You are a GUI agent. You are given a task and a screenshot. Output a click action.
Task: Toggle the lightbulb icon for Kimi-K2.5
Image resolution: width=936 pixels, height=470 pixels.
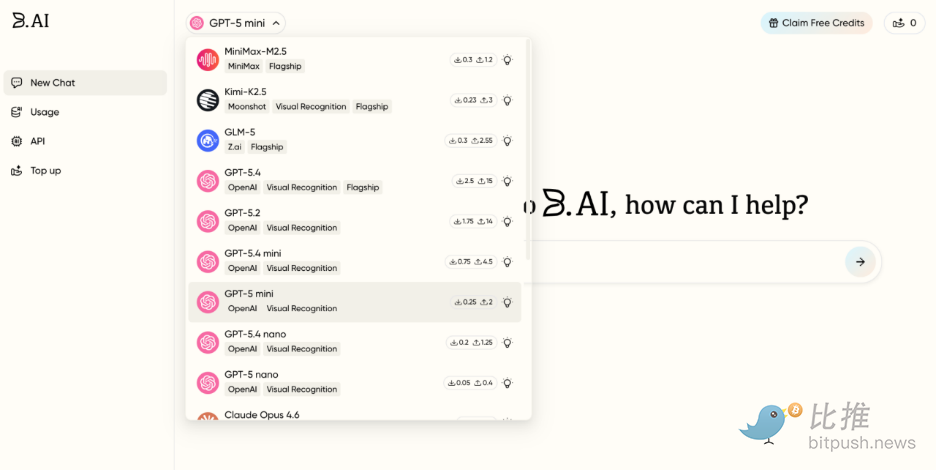(507, 100)
